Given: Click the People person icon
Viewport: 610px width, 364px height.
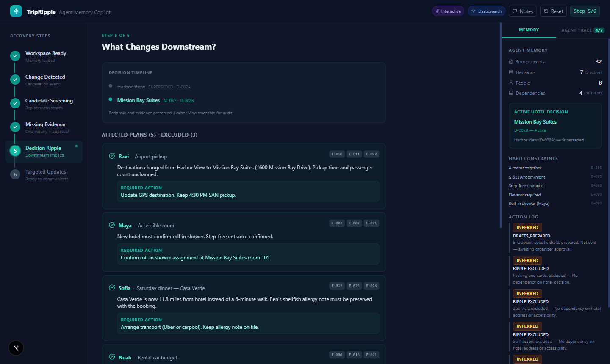Looking at the screenshot, I should pos(511,83).
